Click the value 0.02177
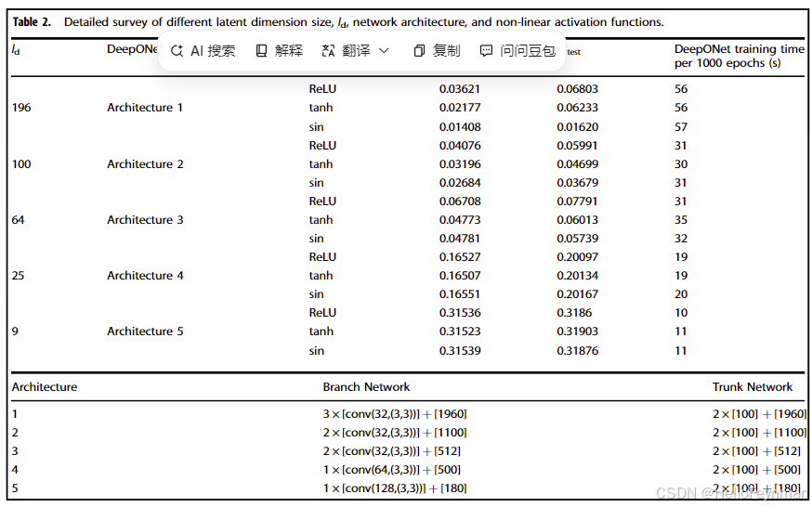This screenshot has width=812, height=507. [x=460, y=108]
